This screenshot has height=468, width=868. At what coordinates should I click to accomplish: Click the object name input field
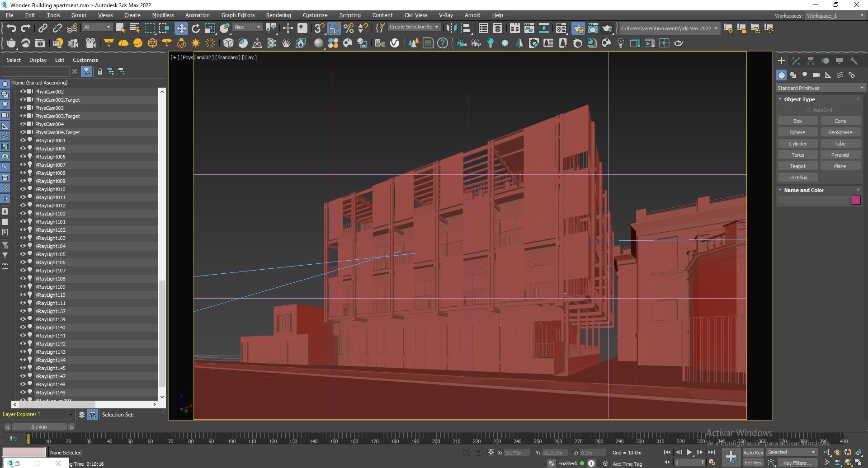(813, 200)
